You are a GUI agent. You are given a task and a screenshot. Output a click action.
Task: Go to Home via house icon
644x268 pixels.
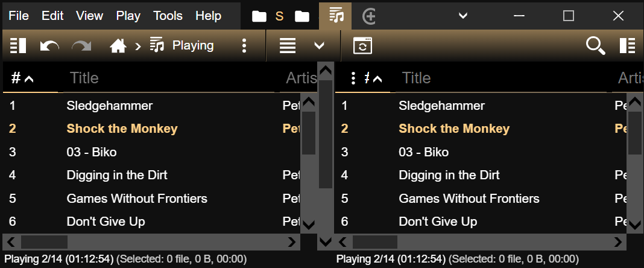pos(118,46)
